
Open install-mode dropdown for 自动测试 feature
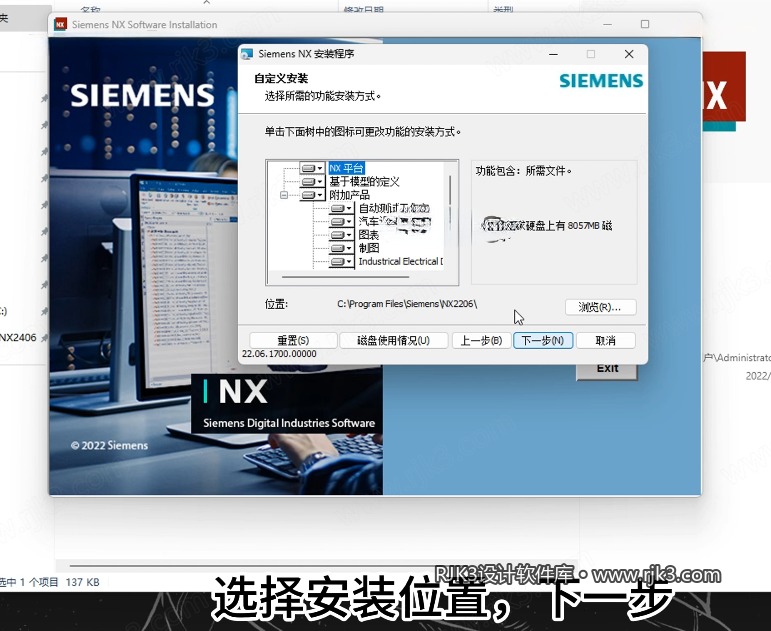point(342,209)
